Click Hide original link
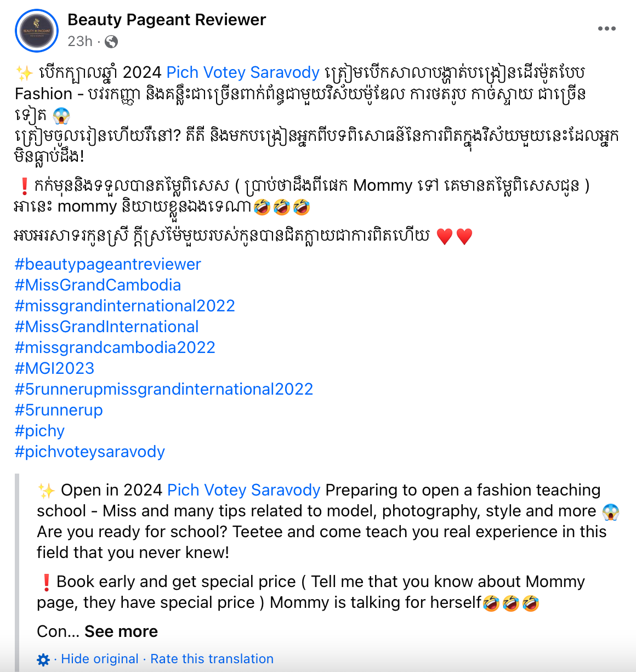The image size is (636, 672). click(x=100, y=659)
